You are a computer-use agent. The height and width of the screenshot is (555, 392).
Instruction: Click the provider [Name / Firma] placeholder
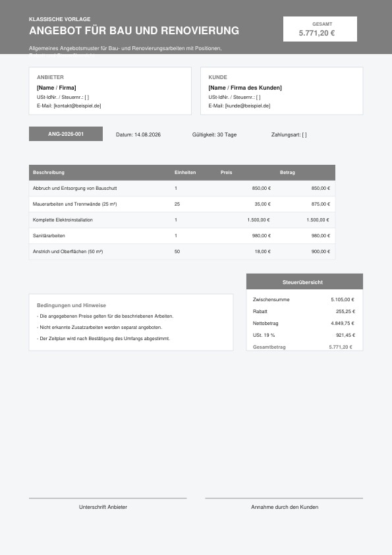[57, 88]
